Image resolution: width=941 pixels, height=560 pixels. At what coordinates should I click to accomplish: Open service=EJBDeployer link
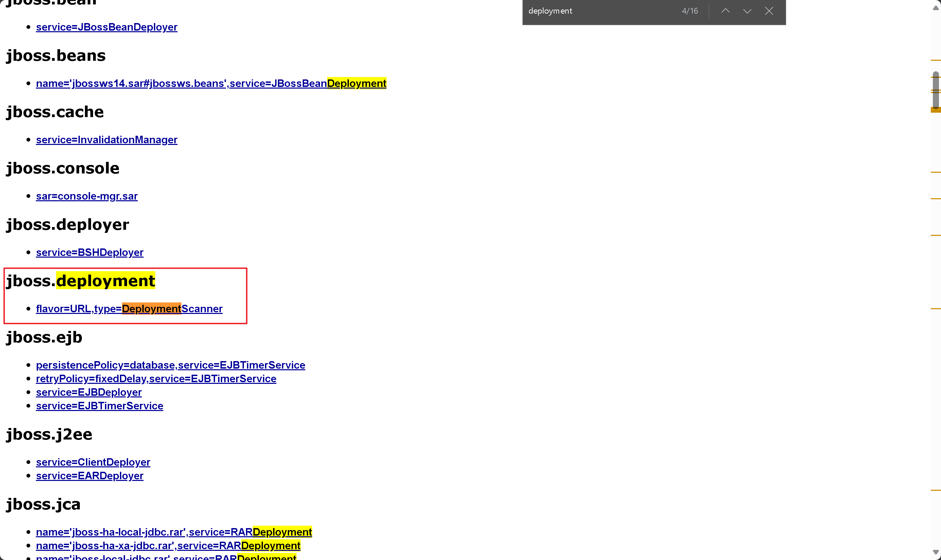tap(89, 392)
